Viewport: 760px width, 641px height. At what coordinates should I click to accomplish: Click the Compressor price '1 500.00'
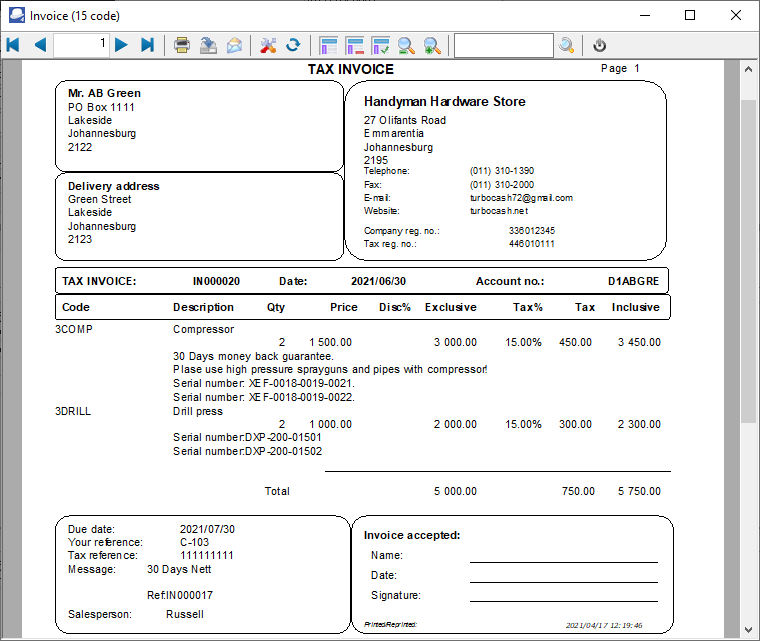coord(331,342)
